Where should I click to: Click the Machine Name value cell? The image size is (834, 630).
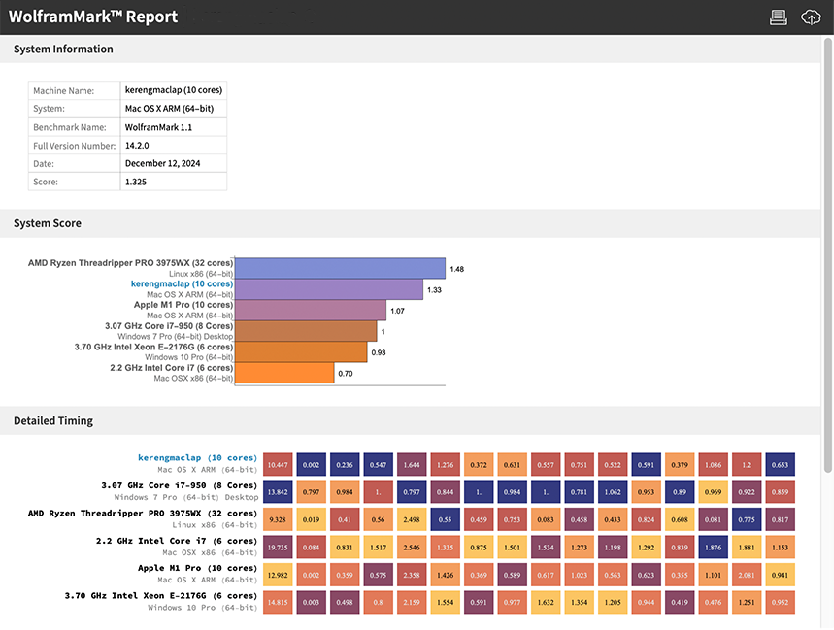[173, 91]
